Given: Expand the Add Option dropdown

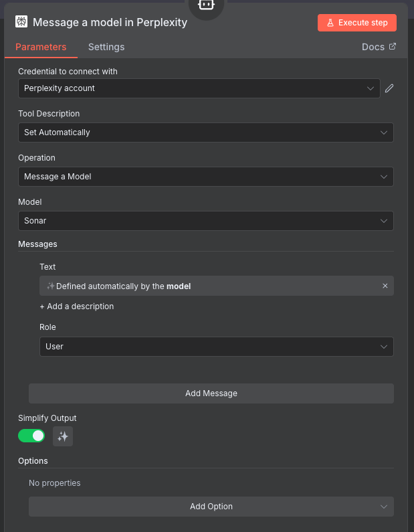Looking at the screenshot, I should [x=211, y=507].
